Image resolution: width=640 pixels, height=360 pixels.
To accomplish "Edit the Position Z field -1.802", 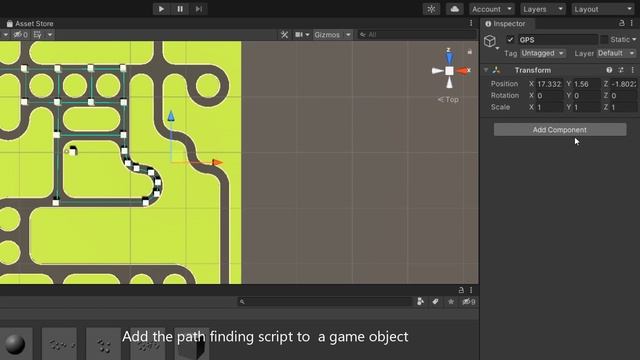I will tap(623, 84).
